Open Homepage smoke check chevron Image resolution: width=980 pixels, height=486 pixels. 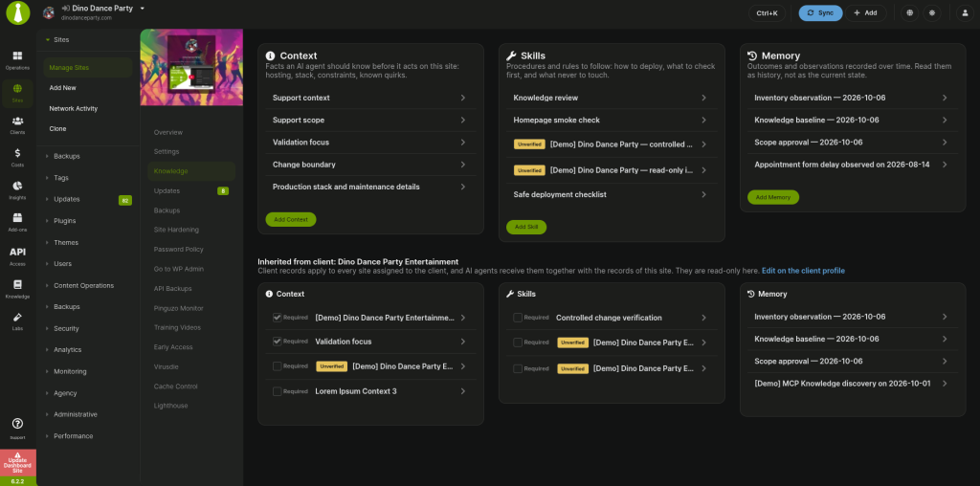pyautogui.click(x=703, y=120)
